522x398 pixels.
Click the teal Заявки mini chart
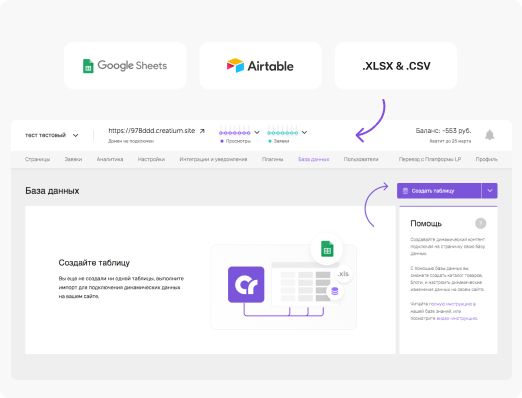(283, 130)
